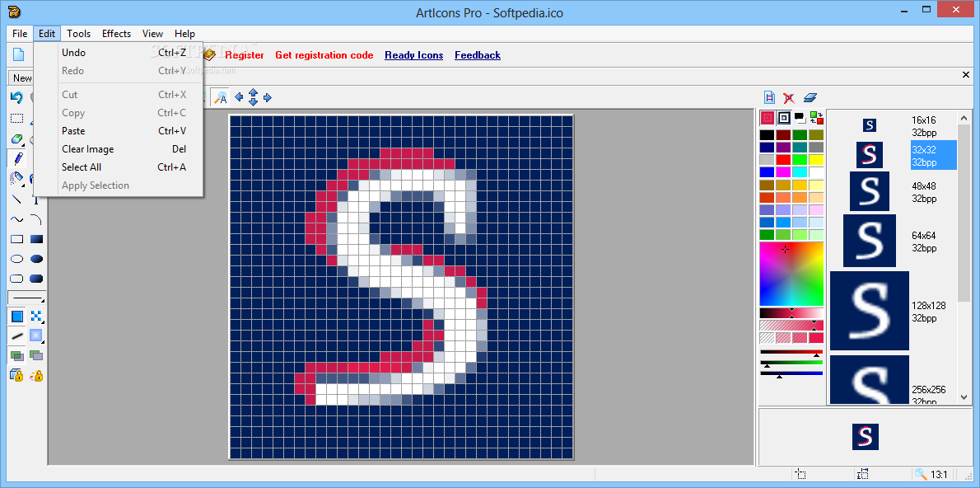Pick a hue in the rainbow color field

click(x=791, y=274)
